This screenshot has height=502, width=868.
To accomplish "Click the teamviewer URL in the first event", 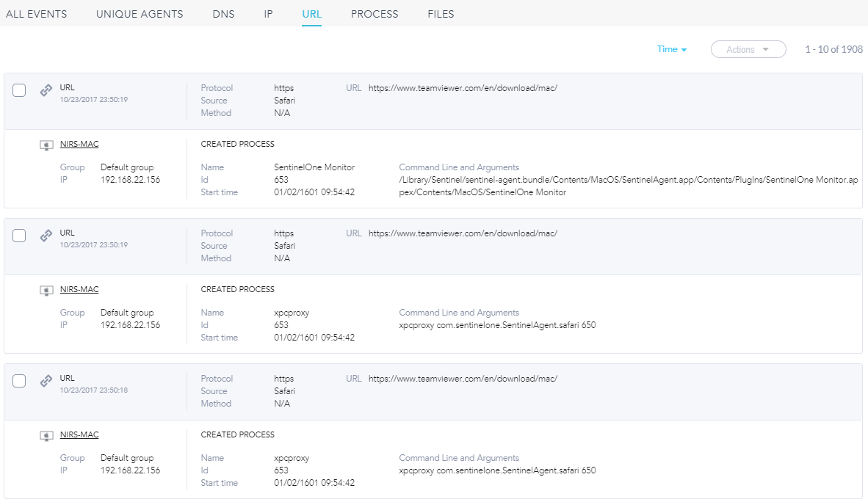I will 463,88.
